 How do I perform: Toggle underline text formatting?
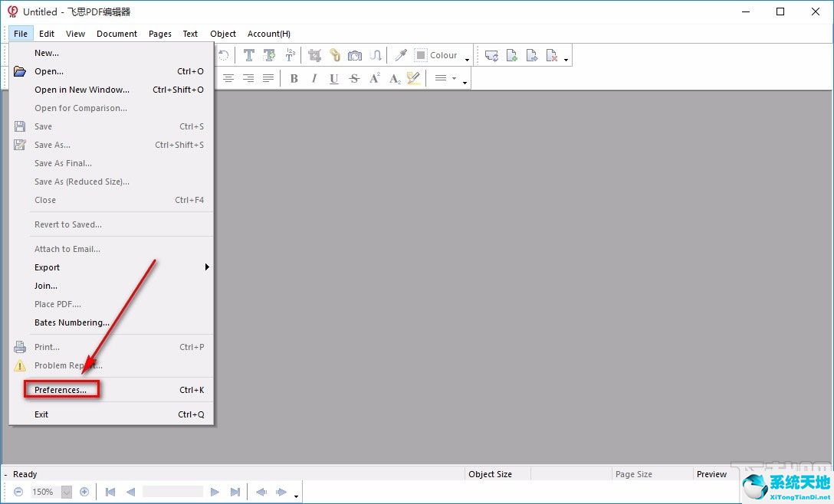point(333,78)
